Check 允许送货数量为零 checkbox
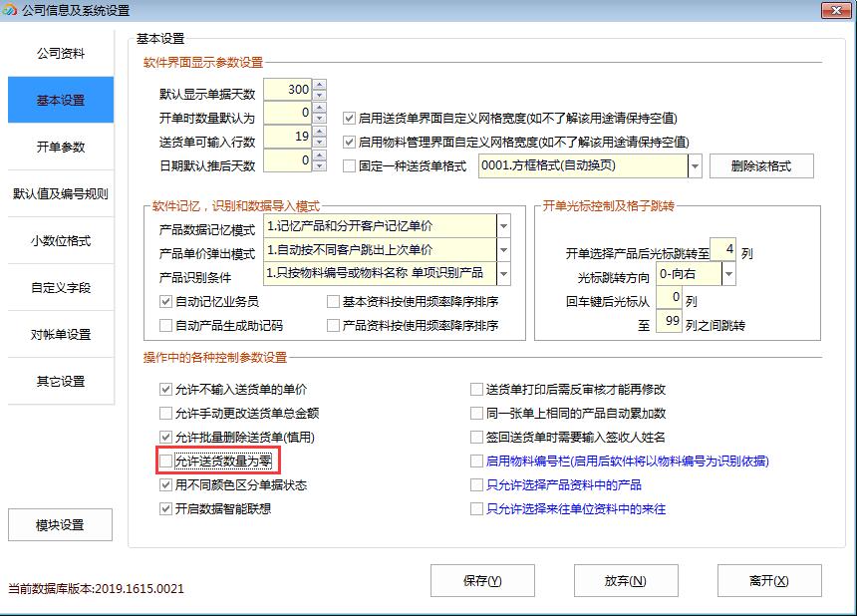This screenshot has width=857, height=616. tap(165, 461)
